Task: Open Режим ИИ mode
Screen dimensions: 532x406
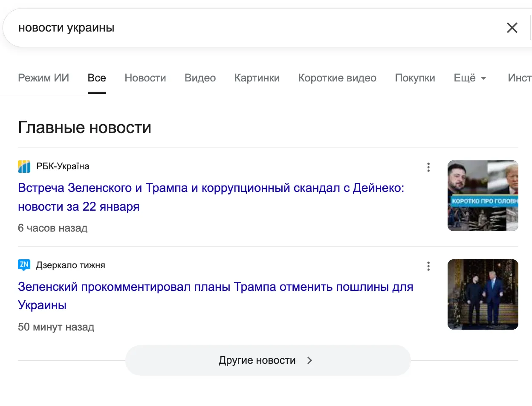Action: point(43,78)
